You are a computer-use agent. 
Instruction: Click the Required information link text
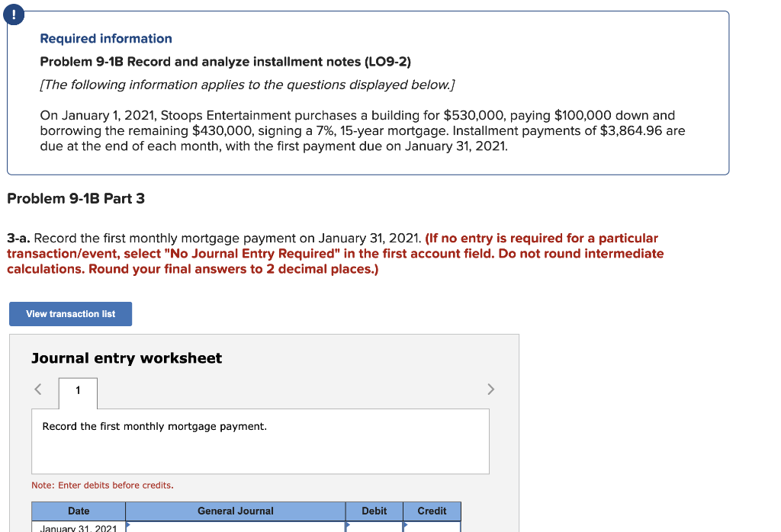pyautogui.click(x=105, y=38)
